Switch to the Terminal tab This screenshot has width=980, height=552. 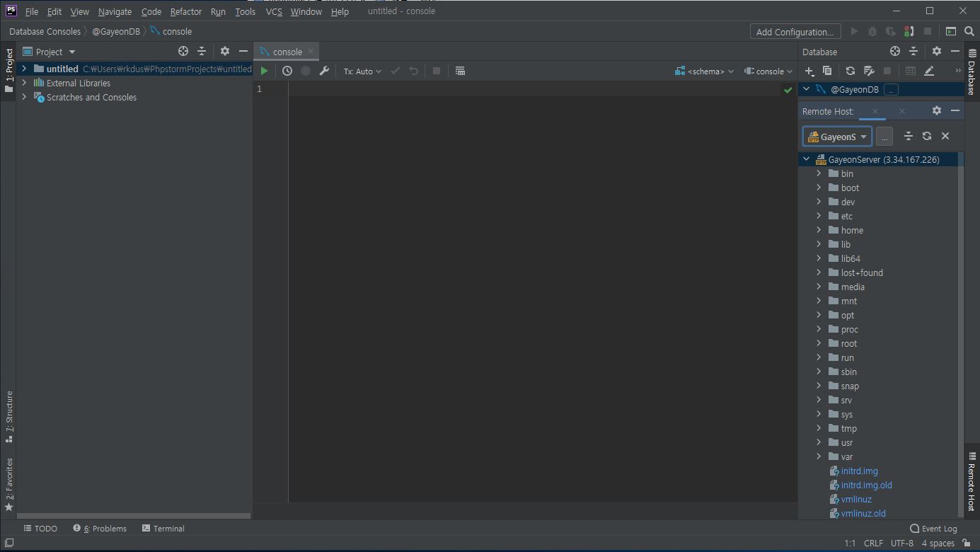click(163, 529)
